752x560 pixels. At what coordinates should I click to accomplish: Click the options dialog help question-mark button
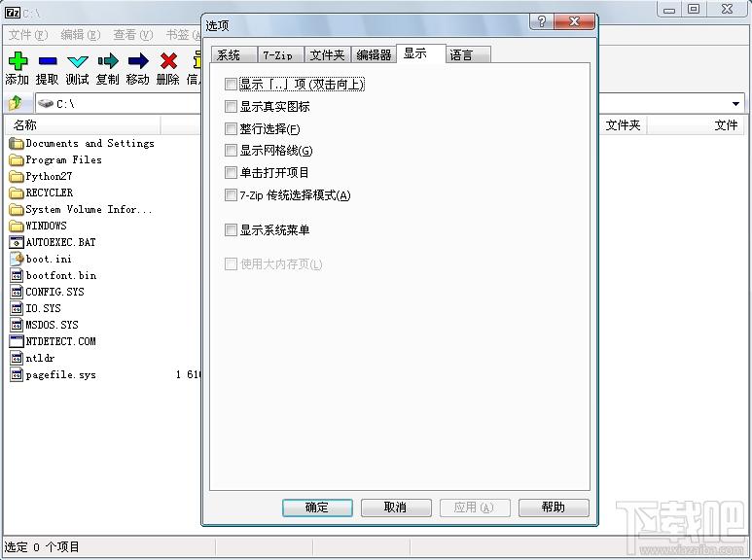point(542,21)
